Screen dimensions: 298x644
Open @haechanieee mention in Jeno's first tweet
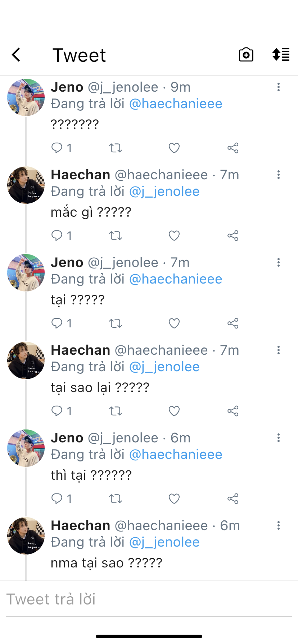pyautogui.click(x=176, y=104)
